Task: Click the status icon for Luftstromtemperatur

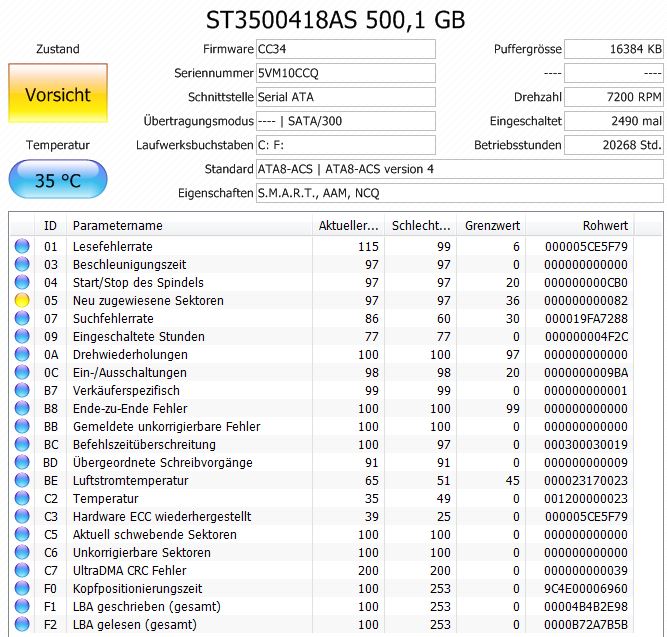Action: [x=22, y=480]
